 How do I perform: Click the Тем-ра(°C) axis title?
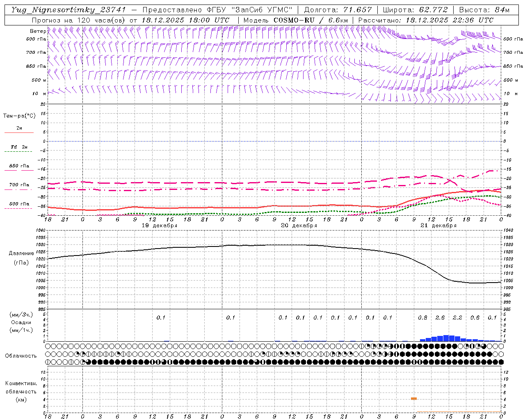coord(19,116)
